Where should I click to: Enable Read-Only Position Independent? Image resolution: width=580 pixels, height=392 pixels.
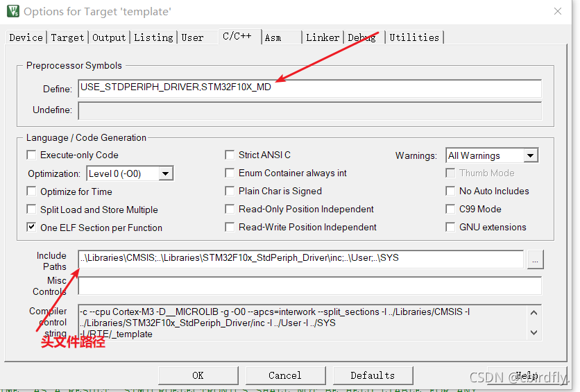[x=230, y=209]
